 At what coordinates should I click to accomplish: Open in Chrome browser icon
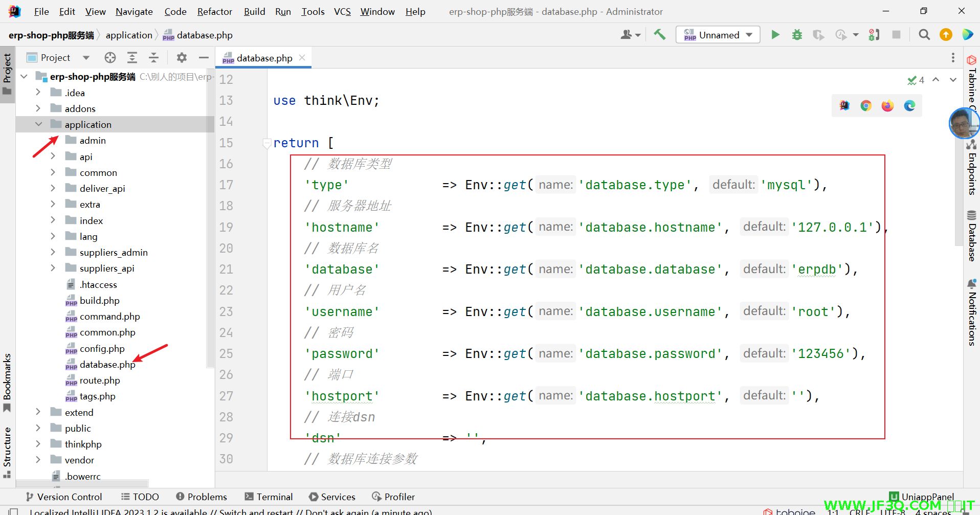[866, 106]
